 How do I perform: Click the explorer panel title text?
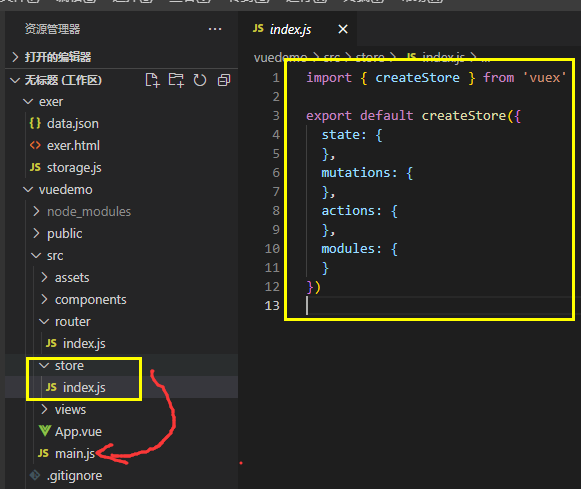tap(52, 29)
